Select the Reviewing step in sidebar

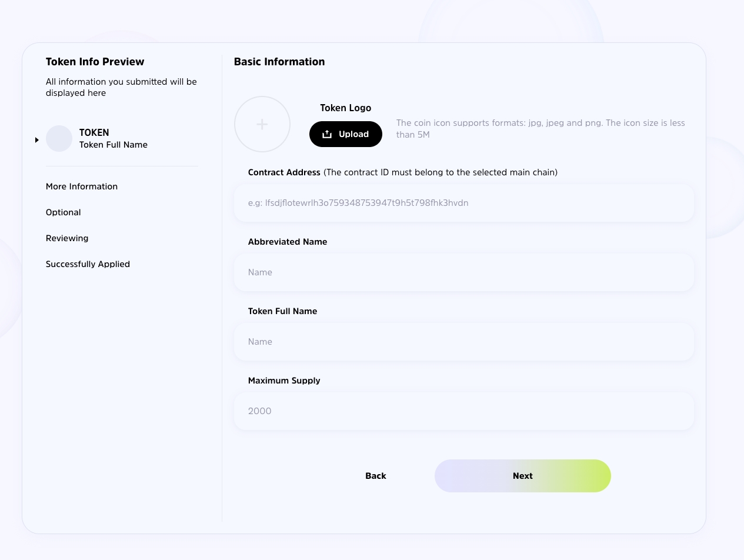coord(67,238)
